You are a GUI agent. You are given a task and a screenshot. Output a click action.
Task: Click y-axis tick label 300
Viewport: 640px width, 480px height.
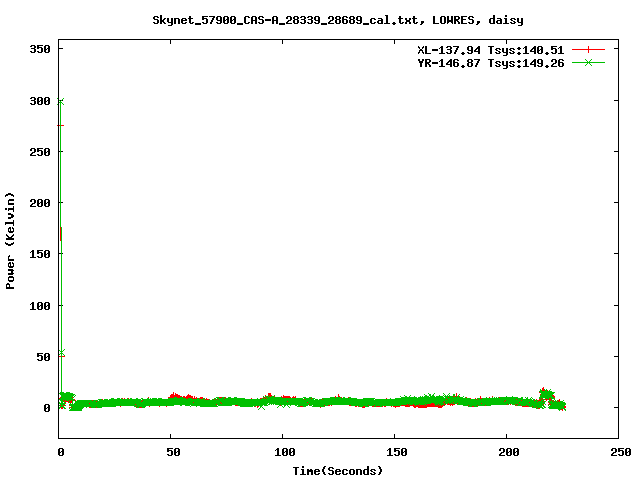(x=40, y=101)
